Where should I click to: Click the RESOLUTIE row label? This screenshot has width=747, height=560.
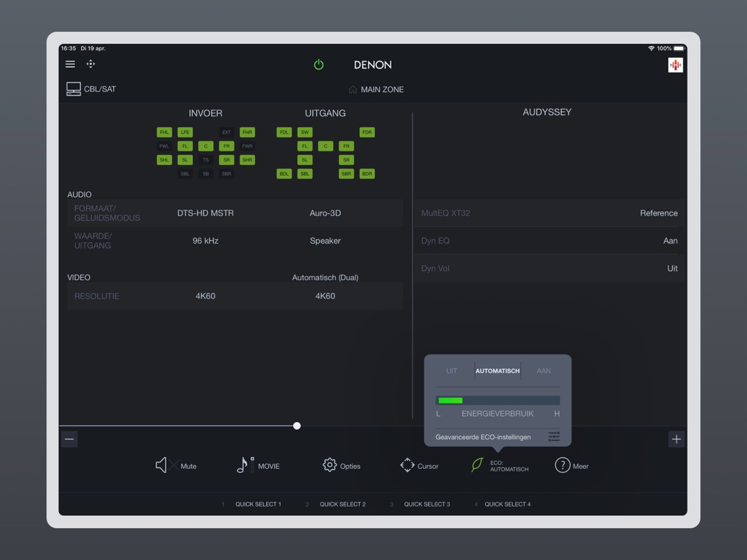point(97,296)
